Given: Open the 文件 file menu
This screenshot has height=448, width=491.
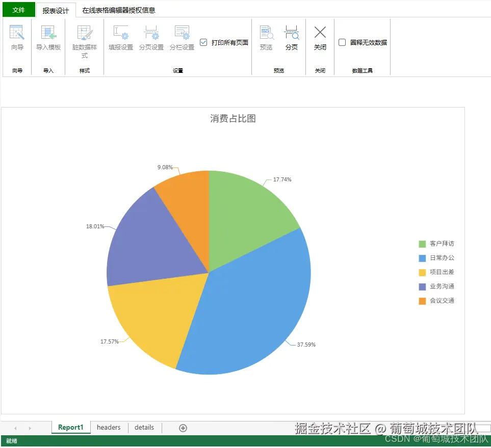Looking at the screenshot, I should tap(19, 10).
